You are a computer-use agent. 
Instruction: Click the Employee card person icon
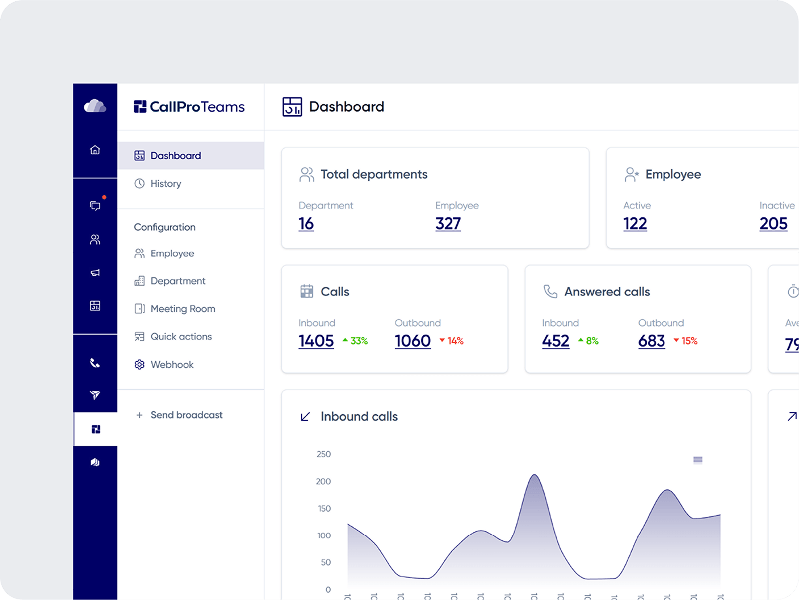(631, 174)
